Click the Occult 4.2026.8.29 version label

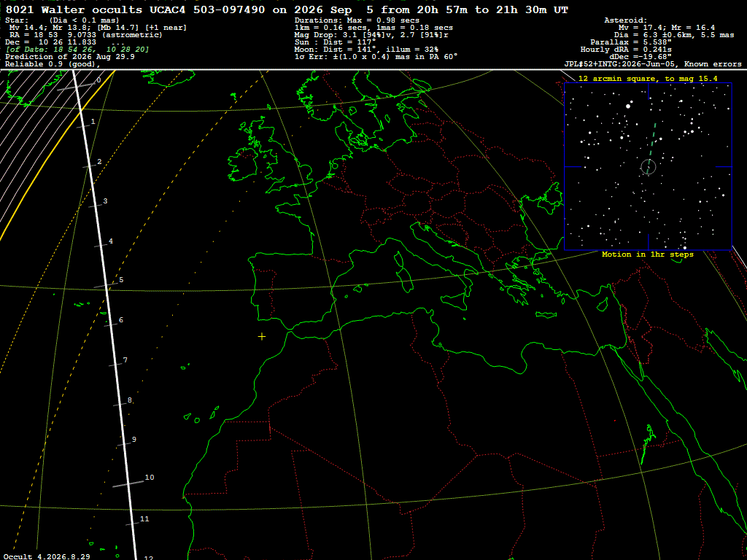[x=47, y=556]
